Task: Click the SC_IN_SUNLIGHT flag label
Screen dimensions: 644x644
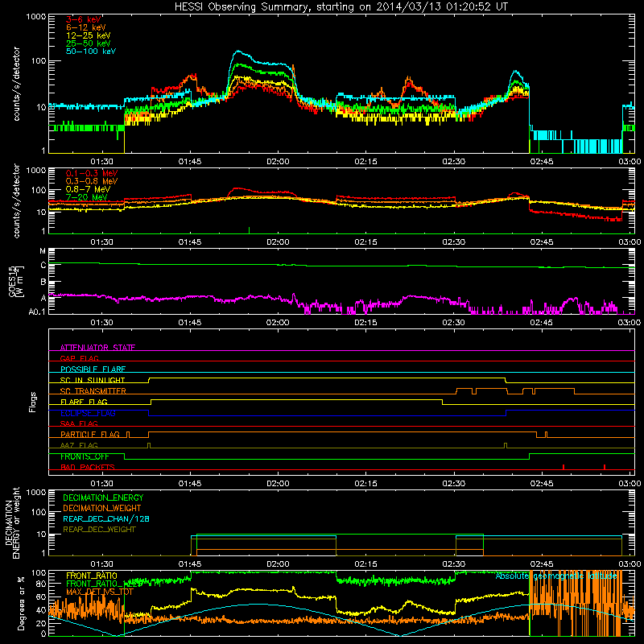Action: [x=93, y=380]
